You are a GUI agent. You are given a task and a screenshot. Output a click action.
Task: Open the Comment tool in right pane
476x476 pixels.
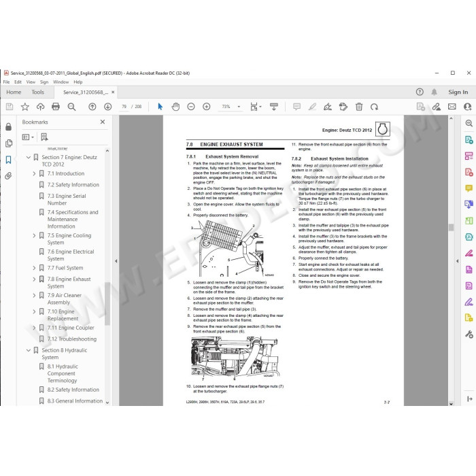click(469, 188)
